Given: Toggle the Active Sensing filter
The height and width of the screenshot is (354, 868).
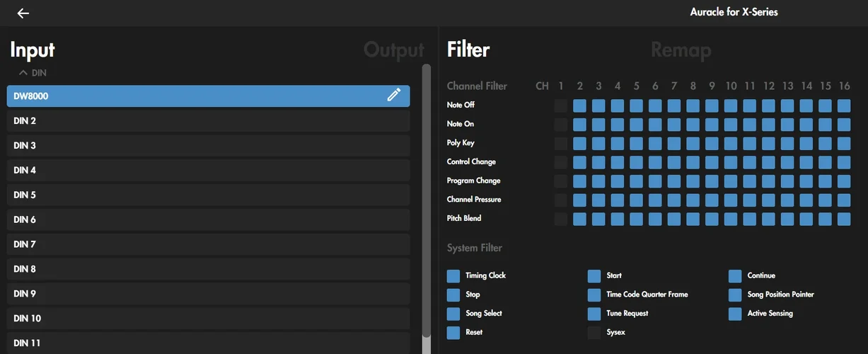Looking at the screenshot, I should point(735,314).
